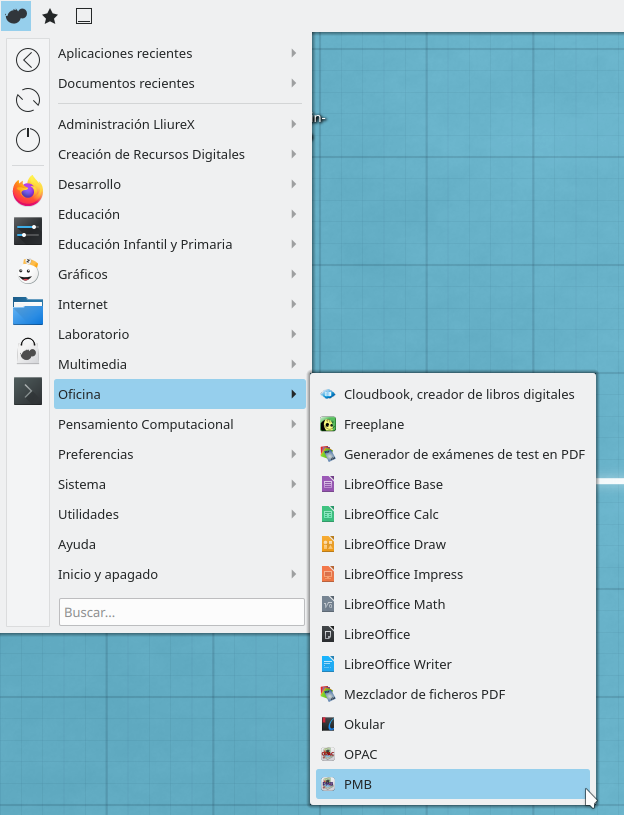Open the favorites star icon in panel

pos(50,16)
